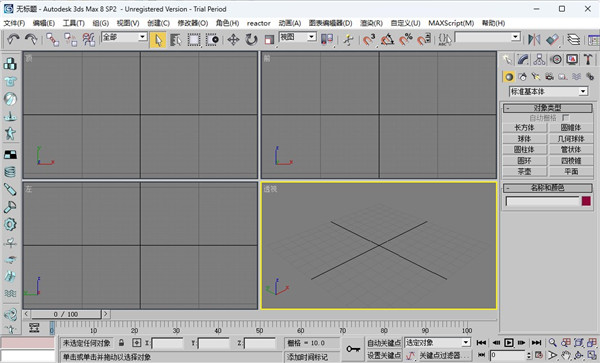Pick the Rectangular Selection Region tool
This screenshot has height=363, width=600.
tap(194, 40)
